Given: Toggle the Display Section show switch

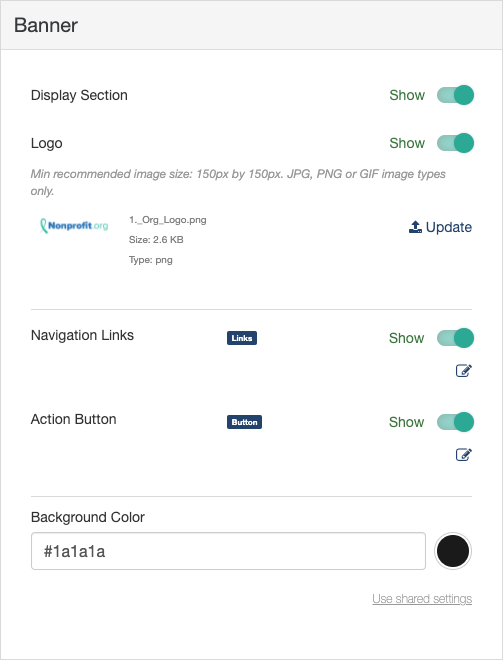Looking at the screenshot, I should [455, 95].
